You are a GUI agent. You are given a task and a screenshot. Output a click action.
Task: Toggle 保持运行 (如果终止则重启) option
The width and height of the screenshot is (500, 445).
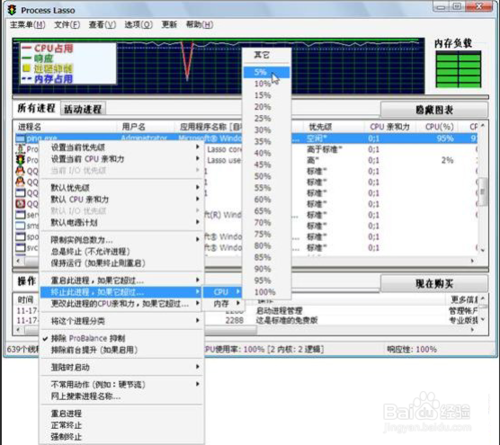pyautogui.click(x=98, y=263)
